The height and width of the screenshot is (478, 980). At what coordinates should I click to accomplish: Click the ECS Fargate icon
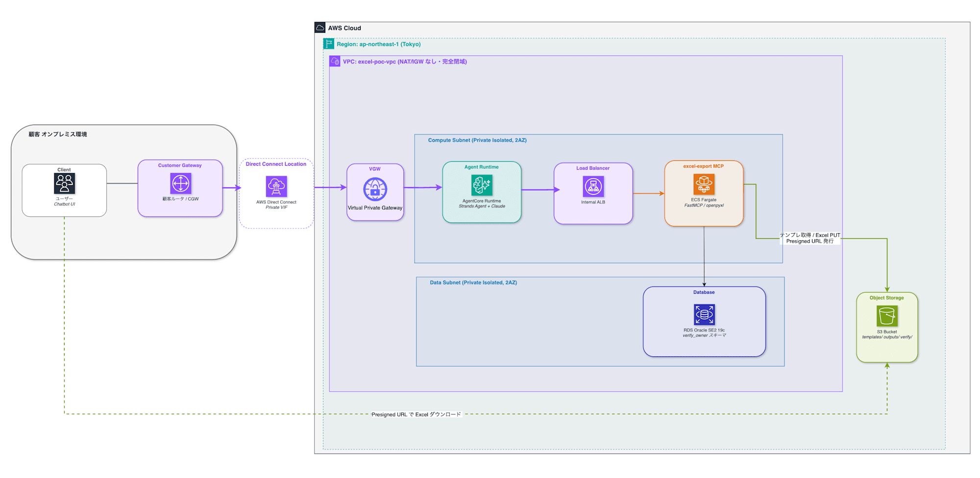pos(704,184)
